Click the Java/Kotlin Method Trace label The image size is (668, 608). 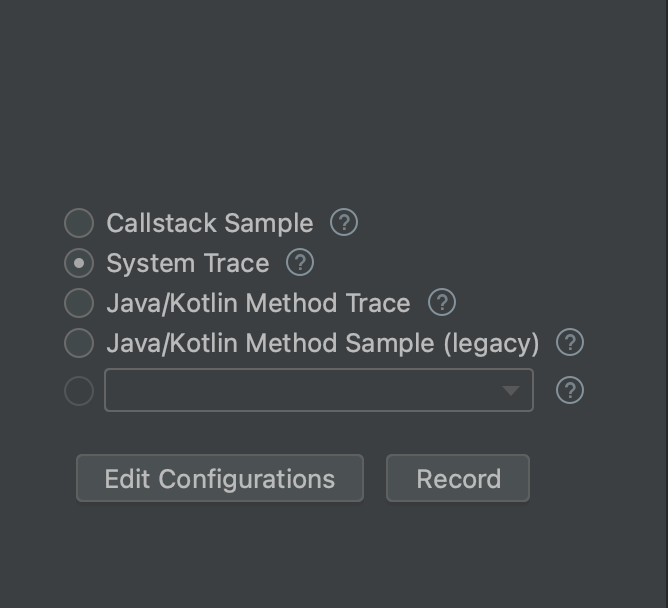pos(258,303)
